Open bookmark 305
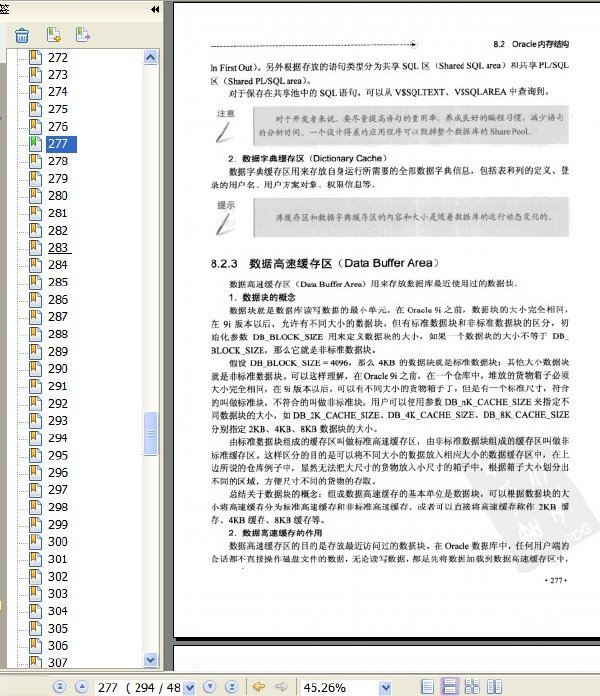Screen dimensions: 600x696 click(58, 629)
